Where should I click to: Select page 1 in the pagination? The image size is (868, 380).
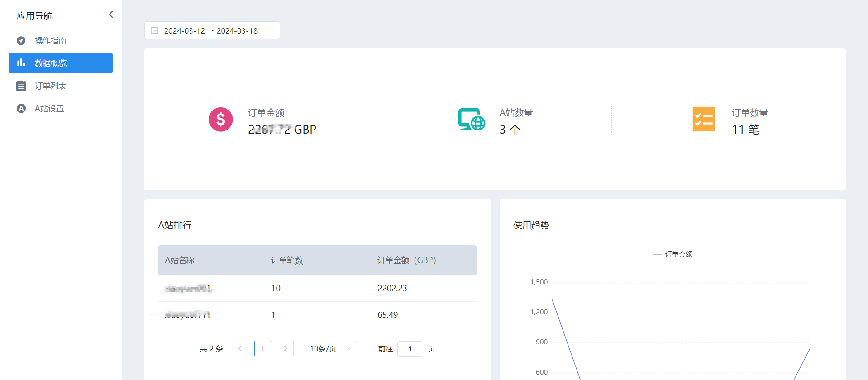[262, 349]
